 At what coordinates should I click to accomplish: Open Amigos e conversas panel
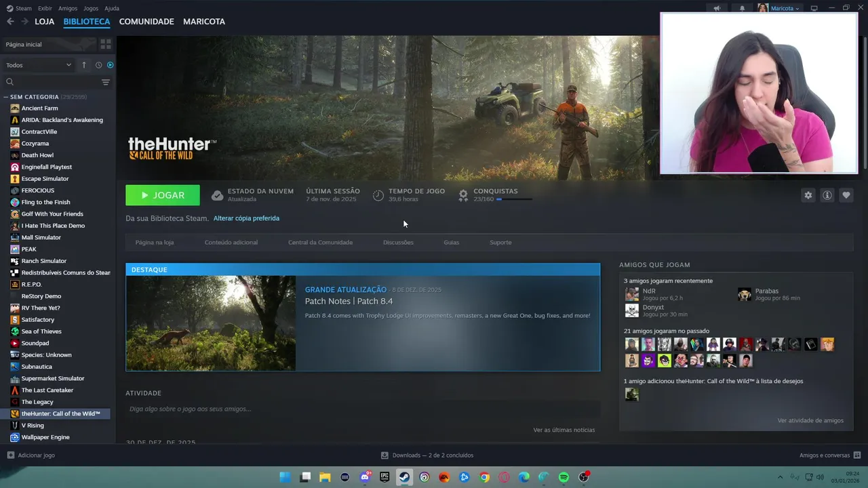(829, 455)
